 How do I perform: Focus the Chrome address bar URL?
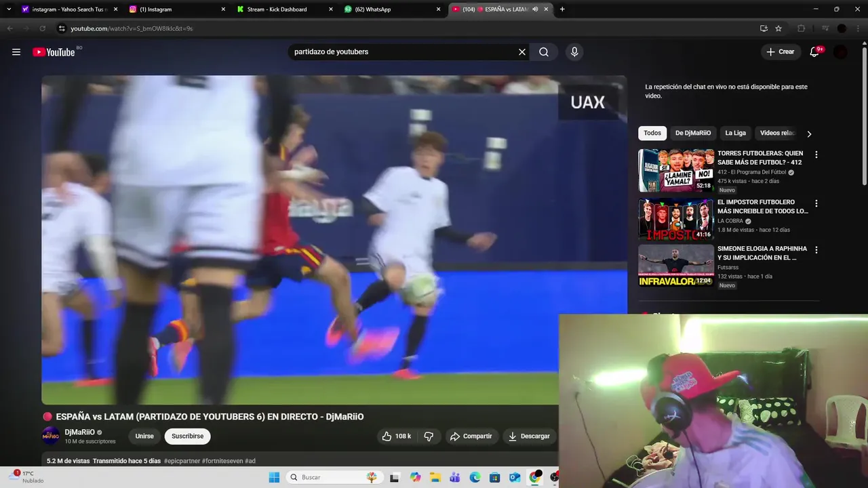click(132, 28)
